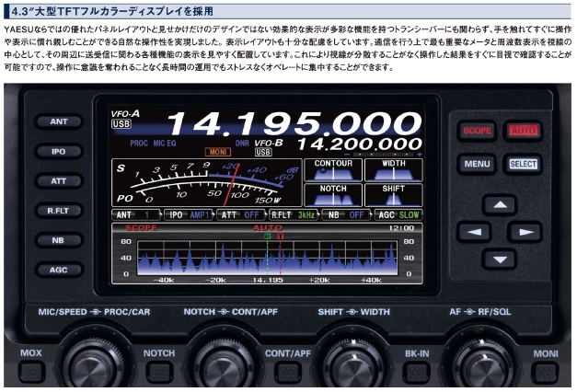Click the VFO-A label
The image size is (577, 392).
click(125, 114)
